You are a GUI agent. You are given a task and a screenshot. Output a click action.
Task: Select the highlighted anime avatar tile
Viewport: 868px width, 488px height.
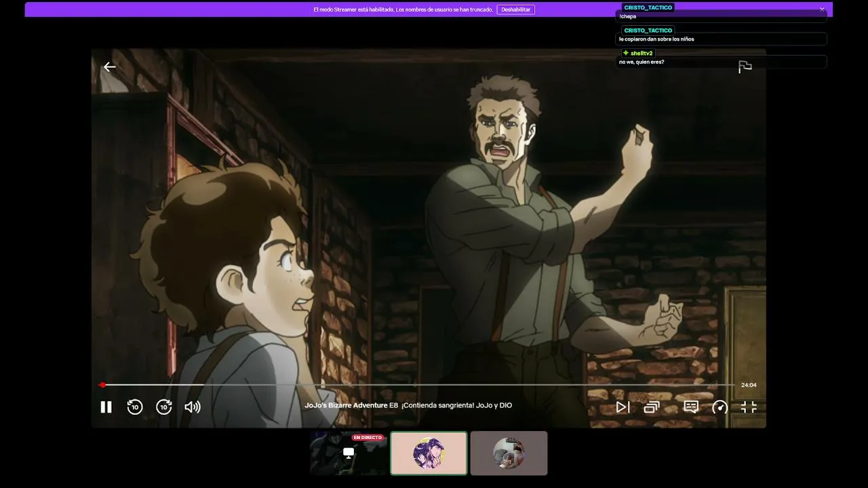(429, 453)
